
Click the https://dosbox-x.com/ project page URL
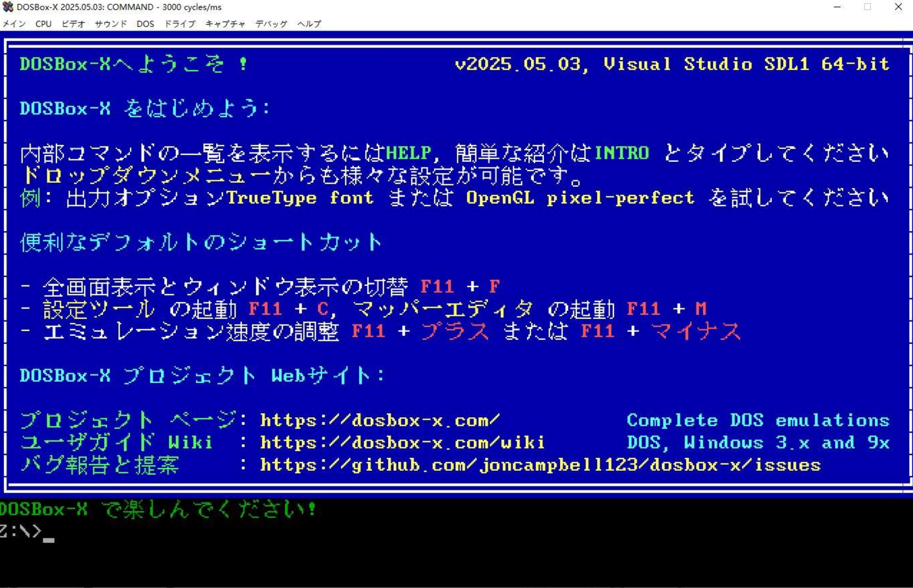(380, 421)
